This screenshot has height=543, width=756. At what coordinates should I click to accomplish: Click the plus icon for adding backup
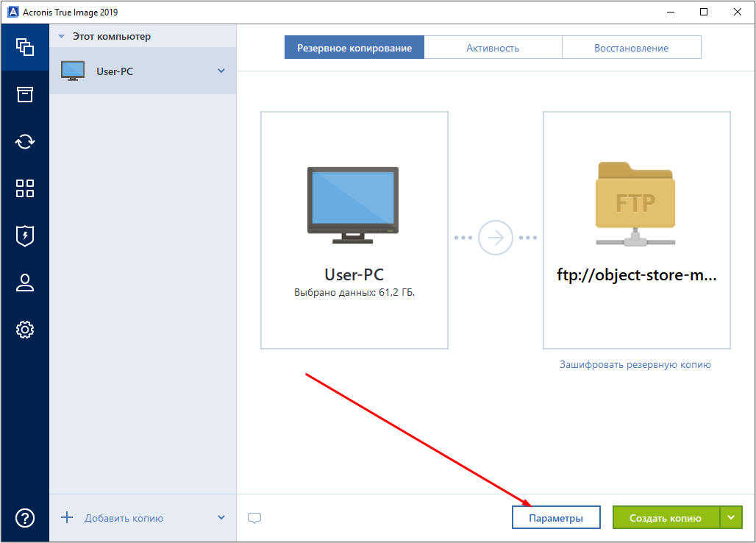[67, 518]
